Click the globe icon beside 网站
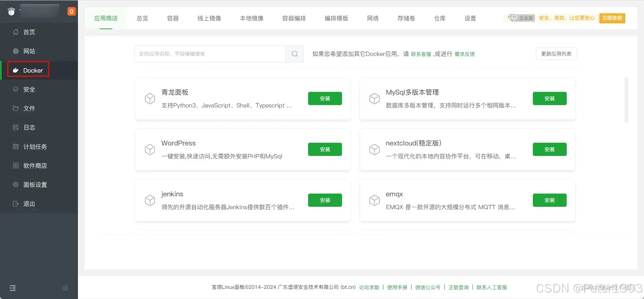Viewport: 644px width, 299px height. pyautogui.click(x=16, y=51)
